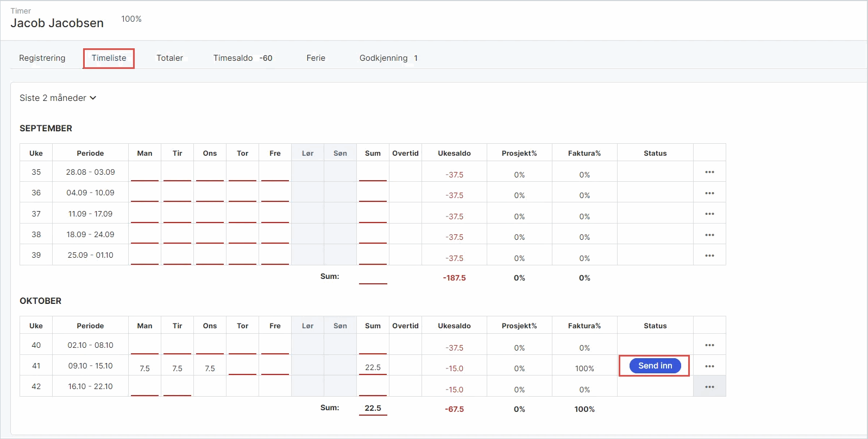Click period 16.10 - 22.10
The image size is (868, 439).
pyautogui.click(x=90, y=386)
